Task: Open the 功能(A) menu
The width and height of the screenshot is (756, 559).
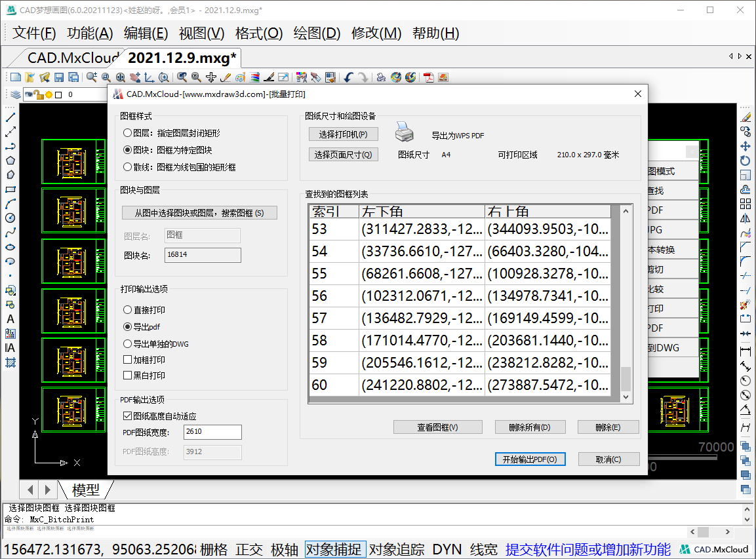Action: click(x=90, y=33)
